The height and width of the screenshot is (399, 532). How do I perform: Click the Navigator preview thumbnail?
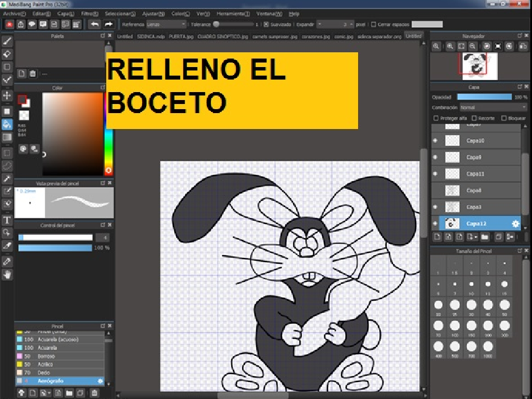(480, 66)
